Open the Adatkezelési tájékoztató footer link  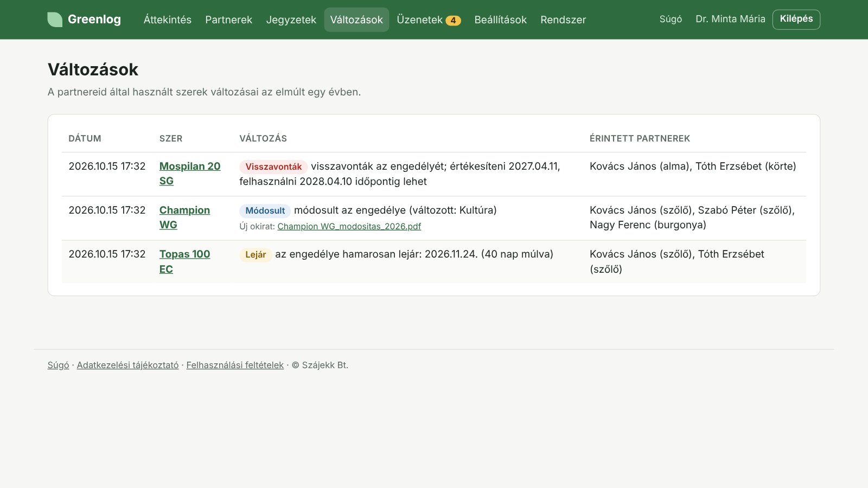(127, 365)
